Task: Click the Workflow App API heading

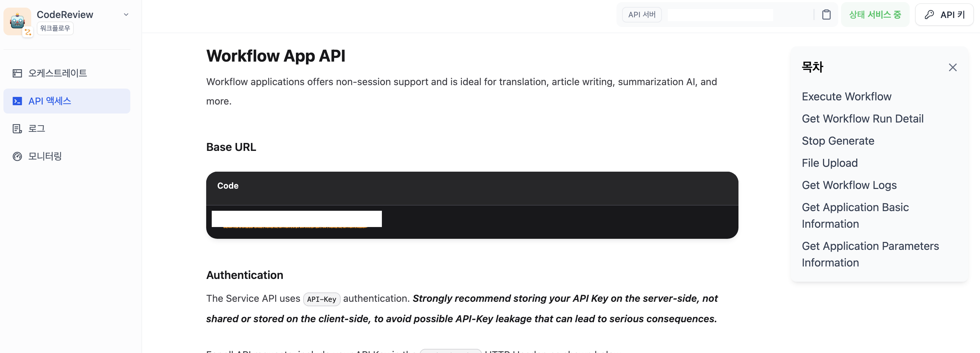Action: tap(276, 56)
